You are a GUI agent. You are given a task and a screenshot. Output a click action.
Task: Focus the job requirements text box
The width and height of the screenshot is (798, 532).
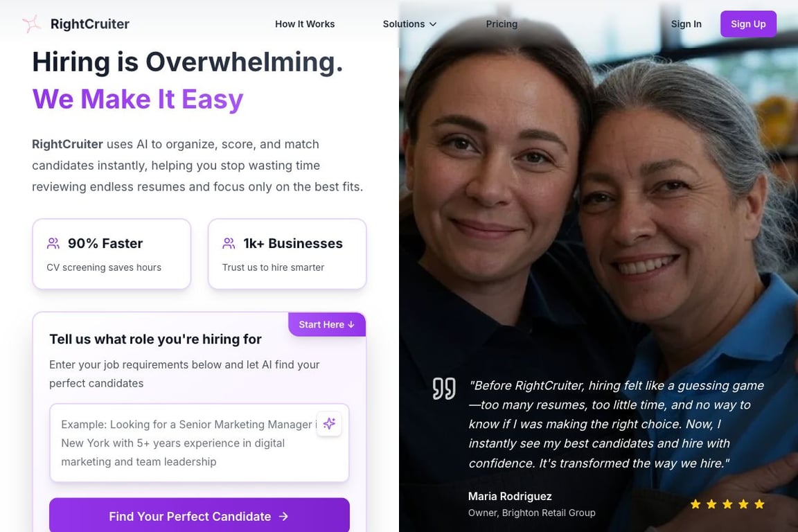click(199, 443)
